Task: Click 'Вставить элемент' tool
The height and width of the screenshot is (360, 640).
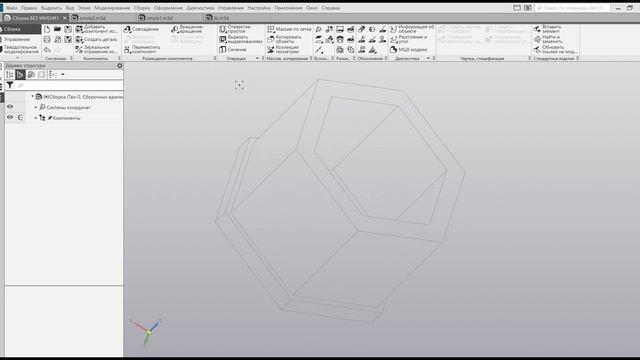Action: tap(548, 29)
